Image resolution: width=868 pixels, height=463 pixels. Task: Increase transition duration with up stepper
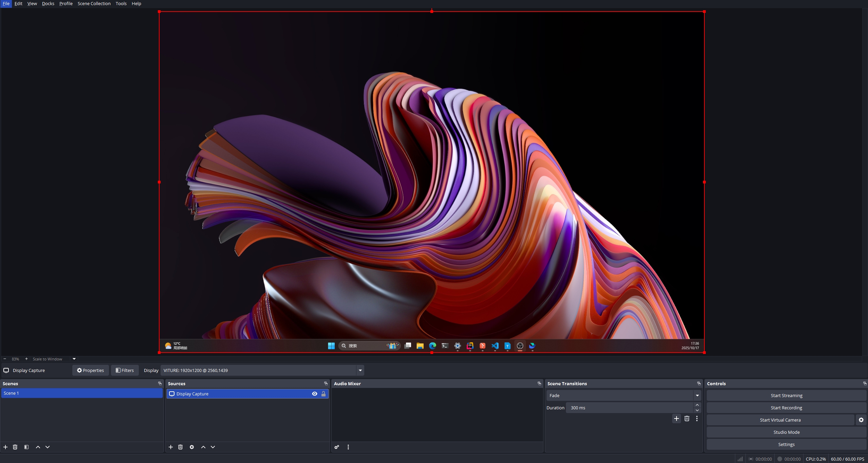tap(697, 405)
